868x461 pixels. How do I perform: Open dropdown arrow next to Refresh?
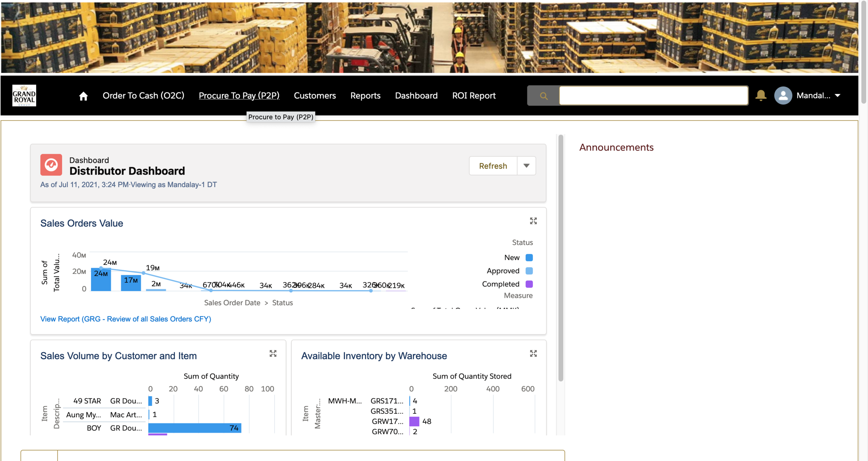point(526,166)
